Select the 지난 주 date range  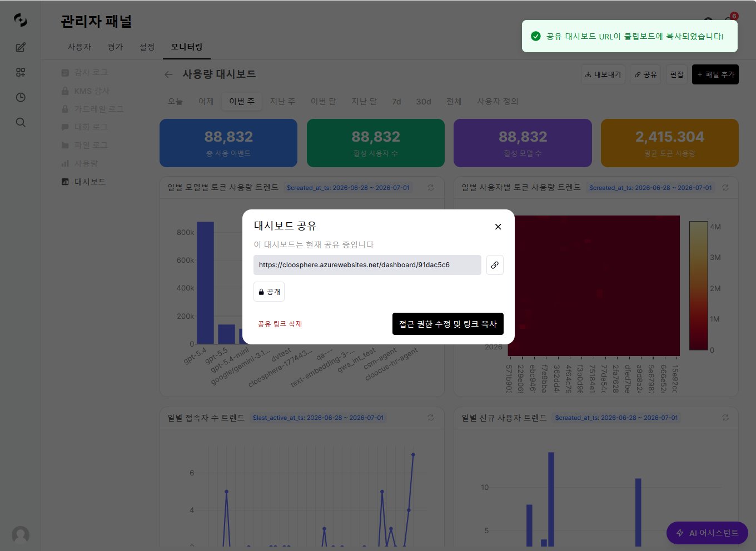click(x=282, y=102)
